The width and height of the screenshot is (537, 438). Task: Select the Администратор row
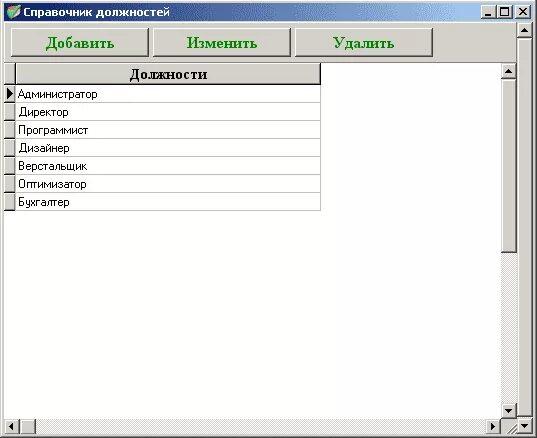pyautogui.click(x=168, y=94)
